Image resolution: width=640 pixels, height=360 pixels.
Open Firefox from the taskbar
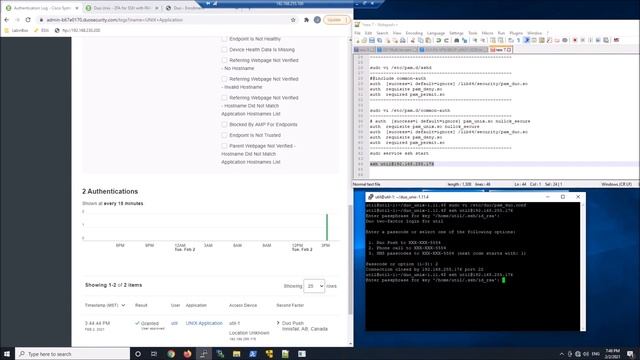(x=187, y=354)
